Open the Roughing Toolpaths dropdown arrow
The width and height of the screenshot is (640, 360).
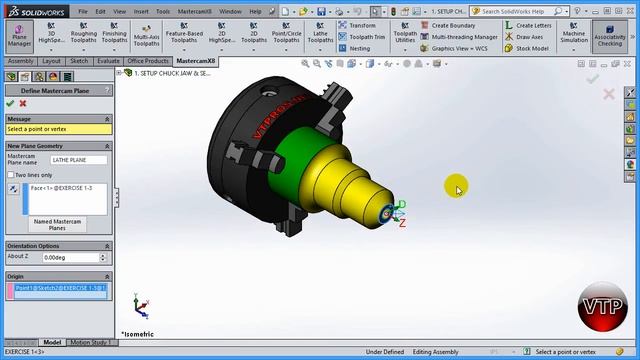point(84,50)
